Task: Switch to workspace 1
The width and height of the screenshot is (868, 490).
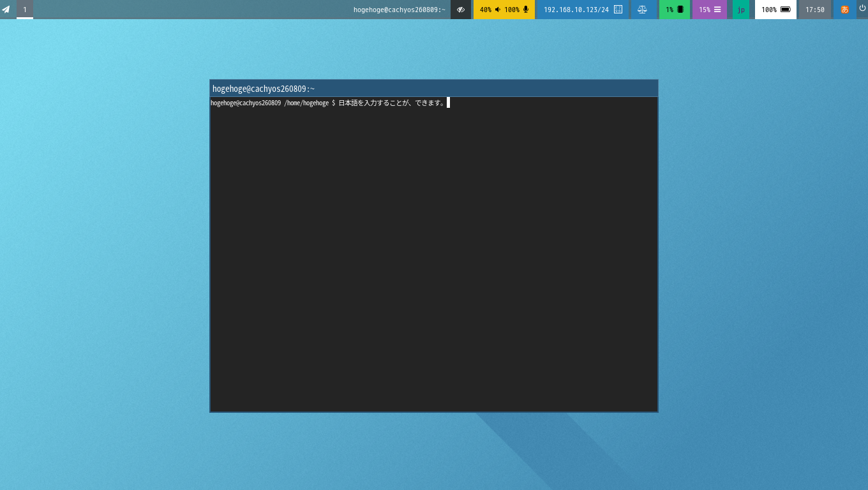Action: [25, 10]
